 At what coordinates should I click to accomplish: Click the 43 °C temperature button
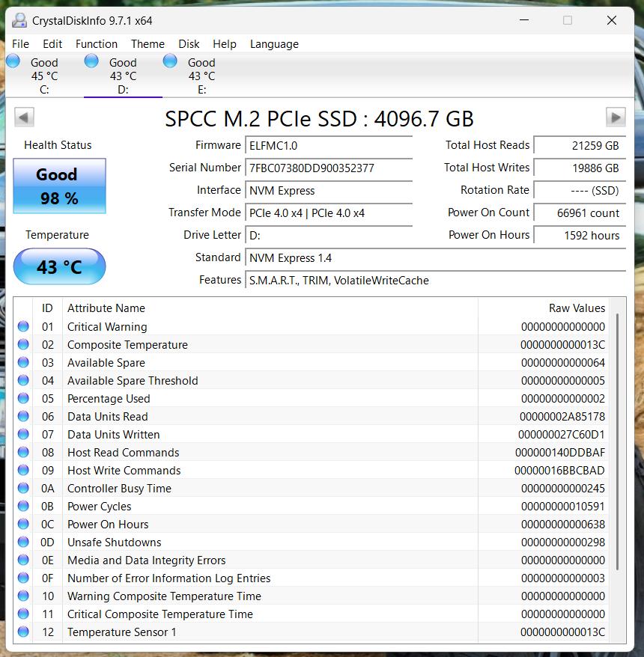click(60, 267)
